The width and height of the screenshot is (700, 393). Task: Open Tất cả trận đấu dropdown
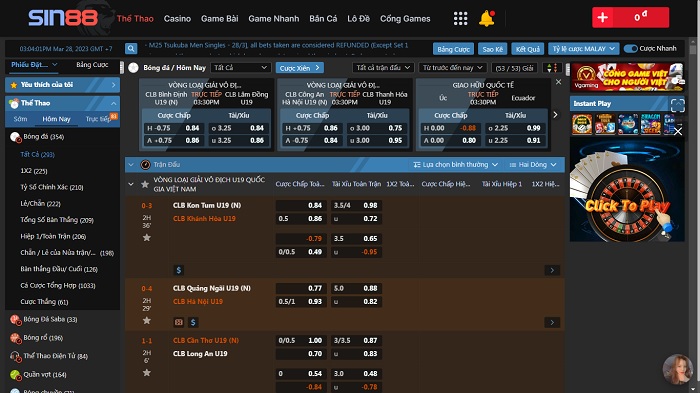[383, 67]
